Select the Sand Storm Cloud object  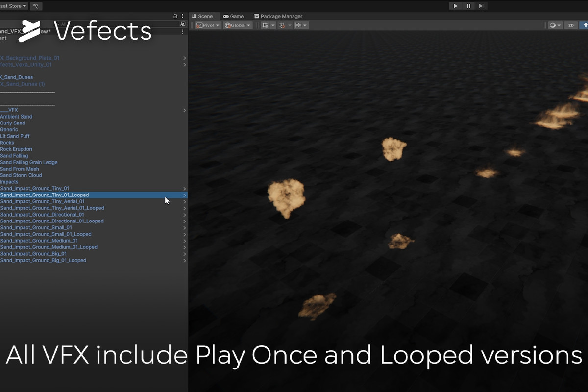tap(21, 175)
